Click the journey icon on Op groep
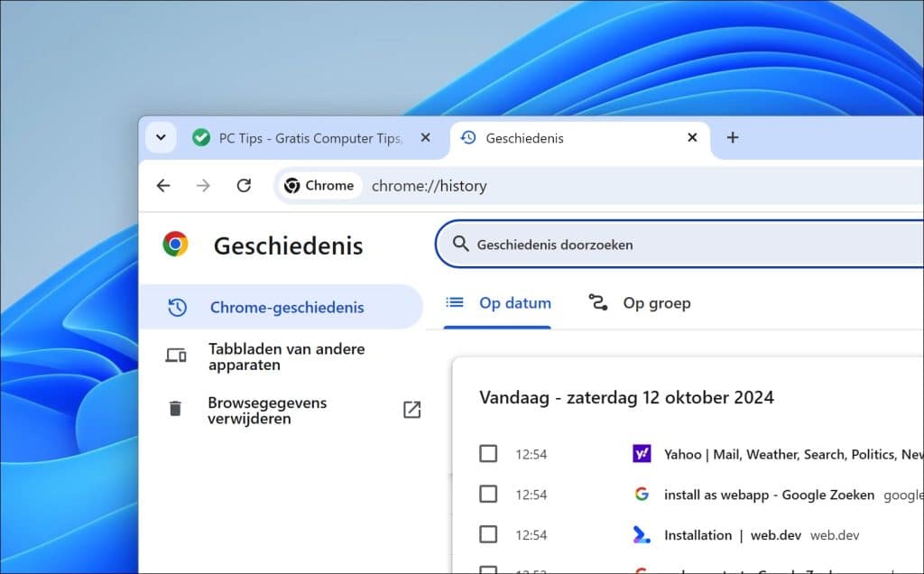 [x=598, y=302]
